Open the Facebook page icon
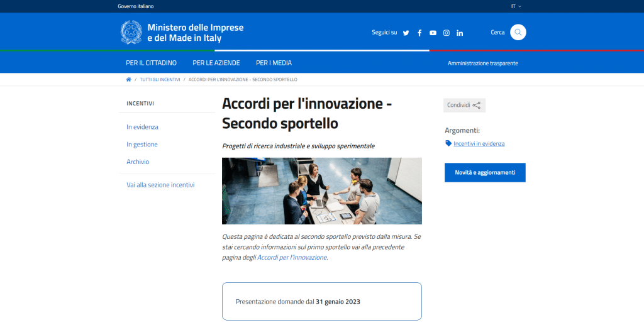 tap(419, 33)
